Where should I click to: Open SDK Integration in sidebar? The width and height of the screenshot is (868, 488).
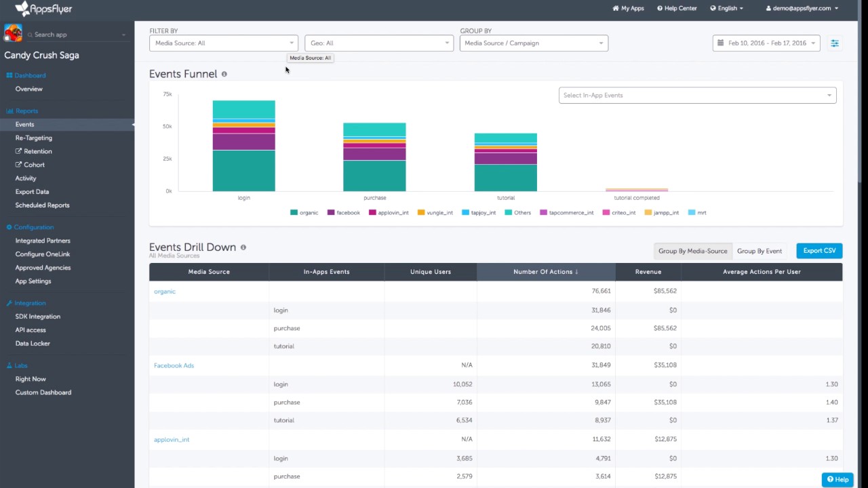38,317
